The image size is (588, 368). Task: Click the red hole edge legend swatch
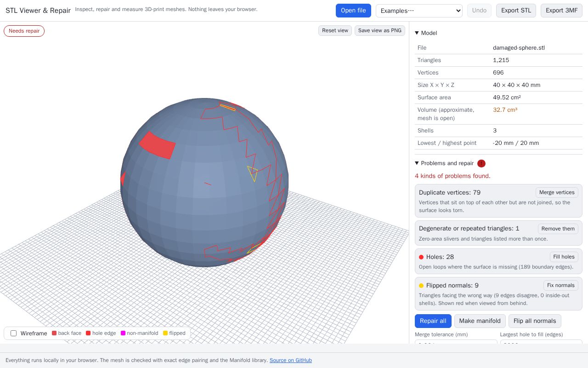pyautogui.click(x=88, y=333)
